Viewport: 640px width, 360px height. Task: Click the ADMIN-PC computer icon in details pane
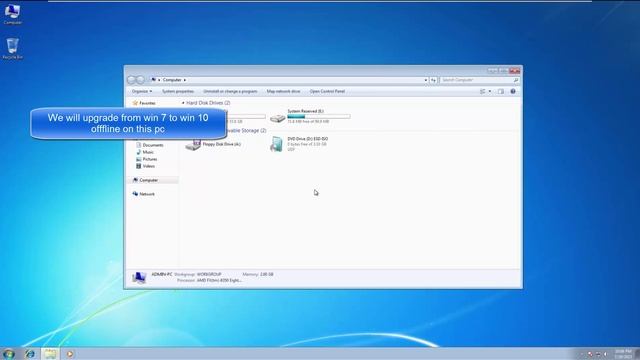click(139, 278)
